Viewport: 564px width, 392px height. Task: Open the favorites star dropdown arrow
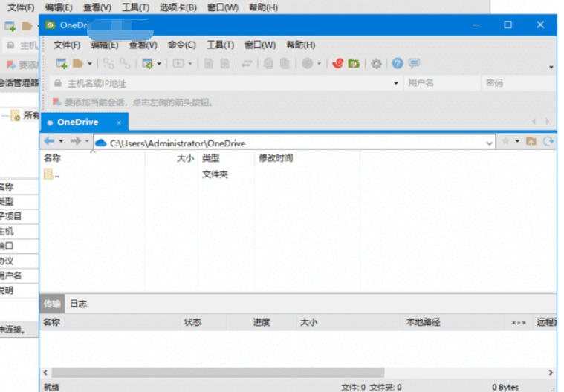click(x=517, y=141)
